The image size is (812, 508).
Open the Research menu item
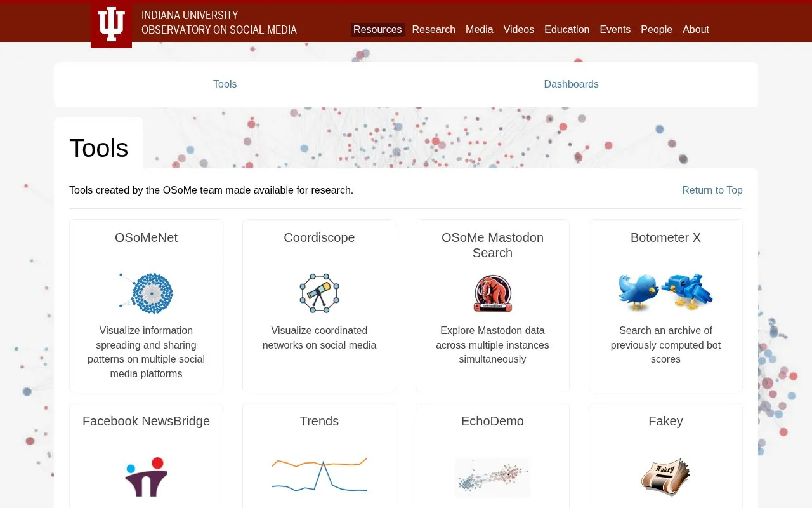433,29
